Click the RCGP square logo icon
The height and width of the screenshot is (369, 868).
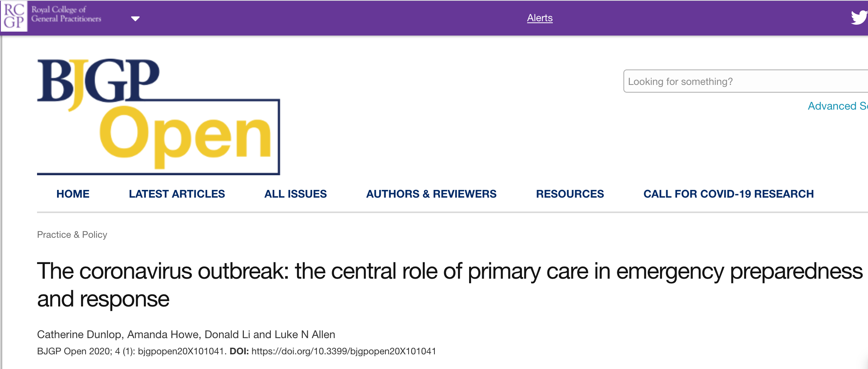[14, 16]
